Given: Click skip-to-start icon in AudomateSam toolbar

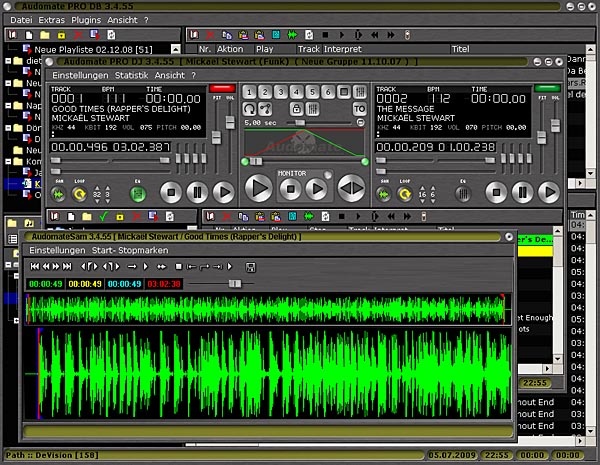Looking at the screenshot, I should tap(35, 266).
